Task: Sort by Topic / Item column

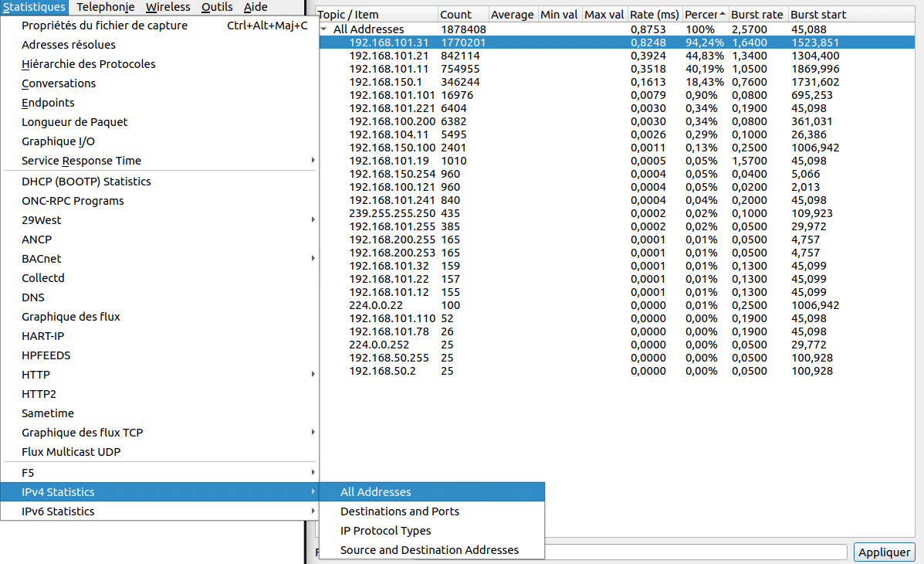Action: pyautogui.click(x=377, y=15)
